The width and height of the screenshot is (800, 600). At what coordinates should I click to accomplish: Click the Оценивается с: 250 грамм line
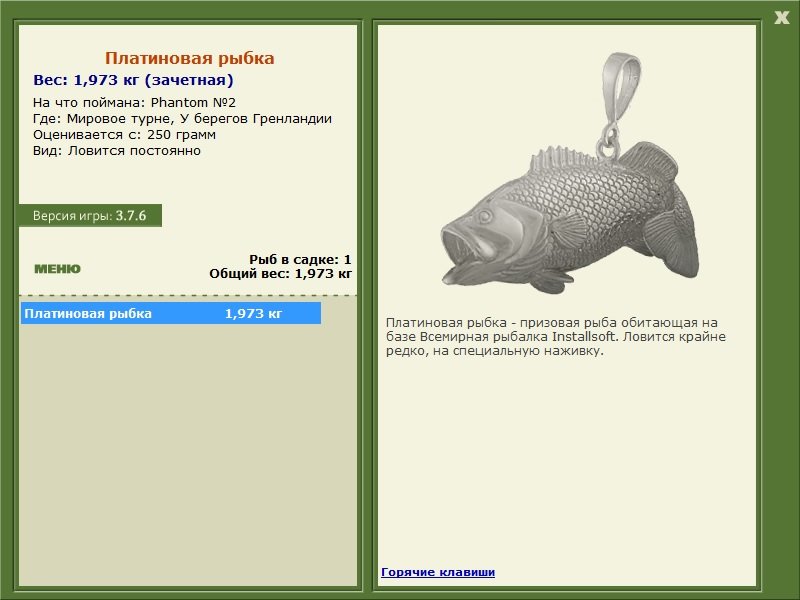124,134
